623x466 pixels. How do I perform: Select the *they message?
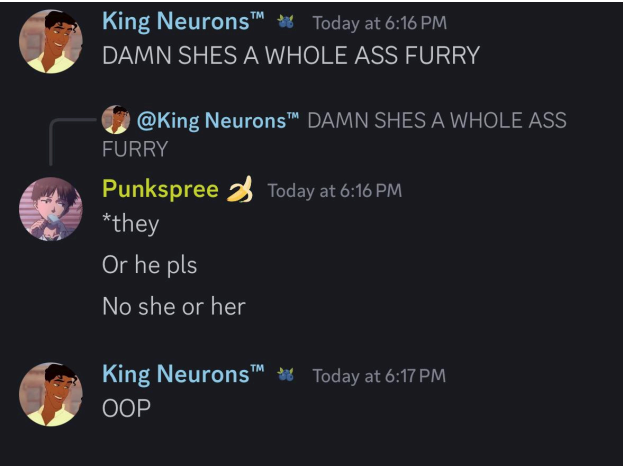click(x=131, y=224)
